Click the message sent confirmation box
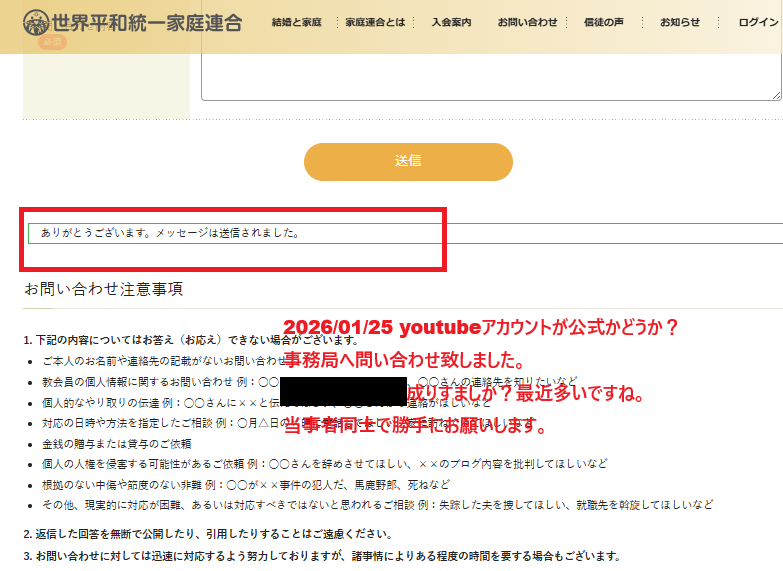The height and width of the screenshot is (571, 783). point(400,233)
